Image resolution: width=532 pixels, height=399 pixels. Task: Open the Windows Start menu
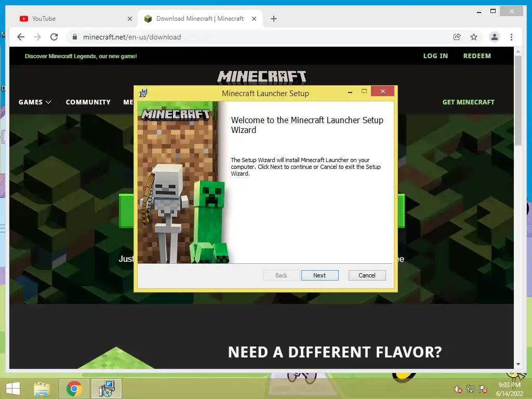(x=13, y=389)
